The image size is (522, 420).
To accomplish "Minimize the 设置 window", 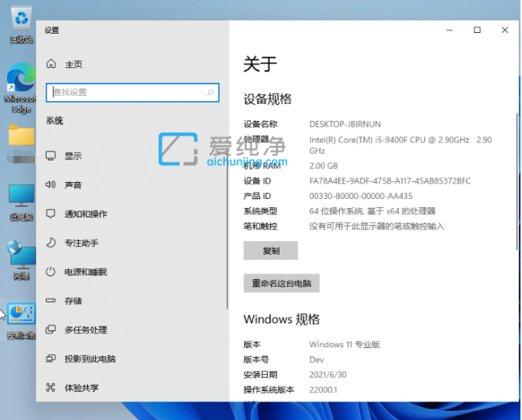I will point(449,30).
